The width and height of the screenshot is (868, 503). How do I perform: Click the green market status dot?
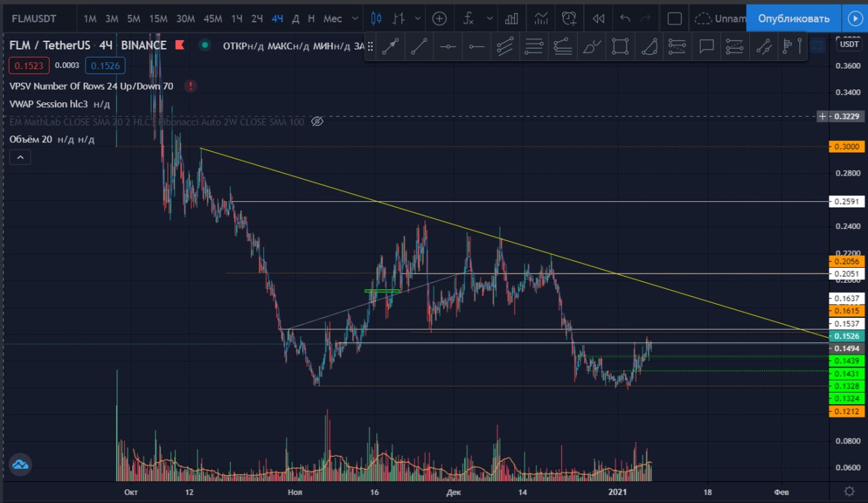(204, 45)
